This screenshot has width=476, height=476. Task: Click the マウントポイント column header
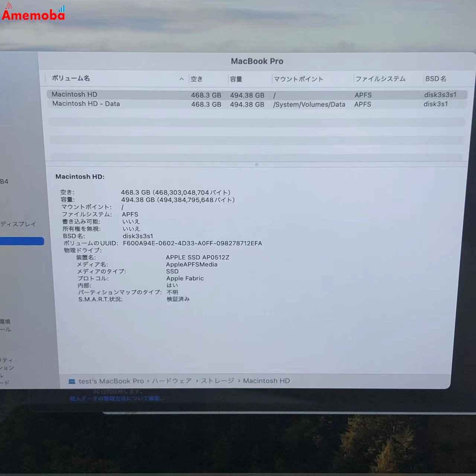[299, 78]
